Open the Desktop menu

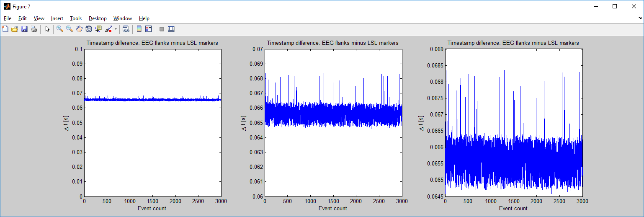click(x=98, y=18)
